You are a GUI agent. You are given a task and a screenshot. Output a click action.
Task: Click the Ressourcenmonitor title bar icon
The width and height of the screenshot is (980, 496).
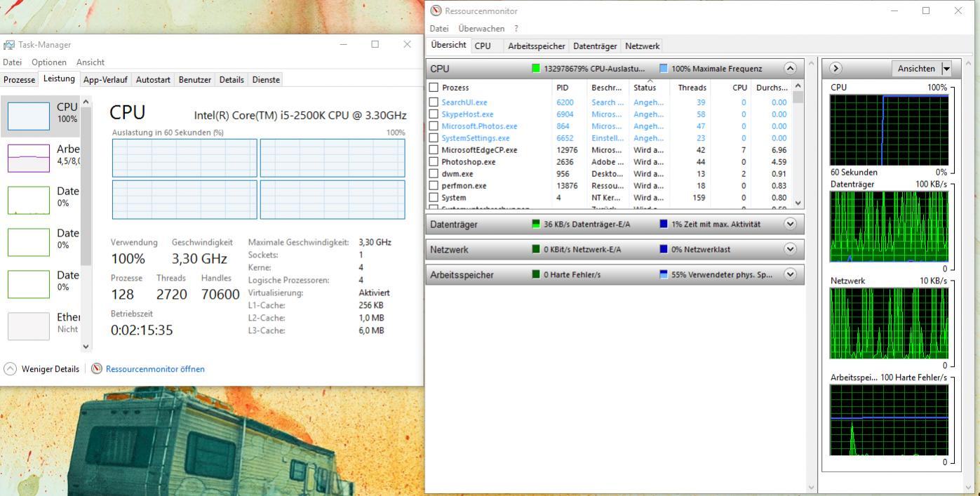coord(436,11)
